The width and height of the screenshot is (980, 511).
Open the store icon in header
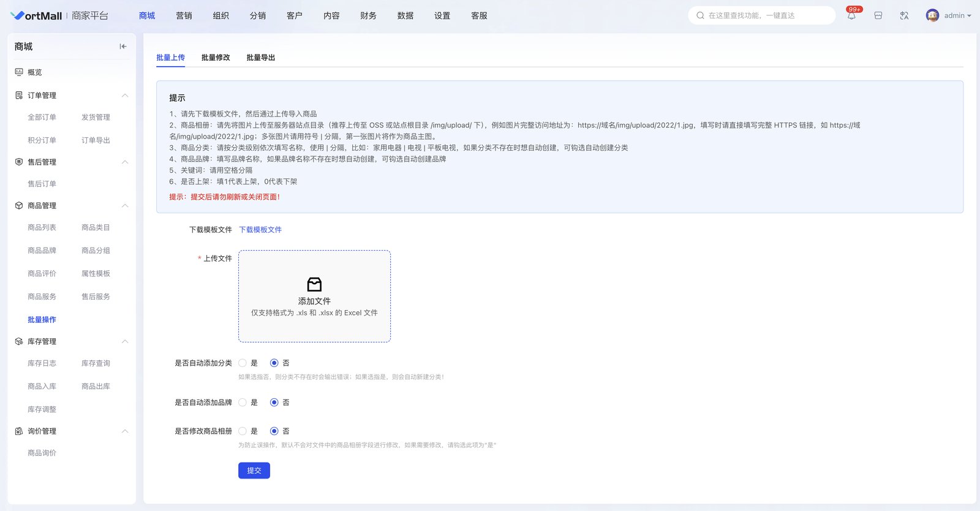click(878, 16)
